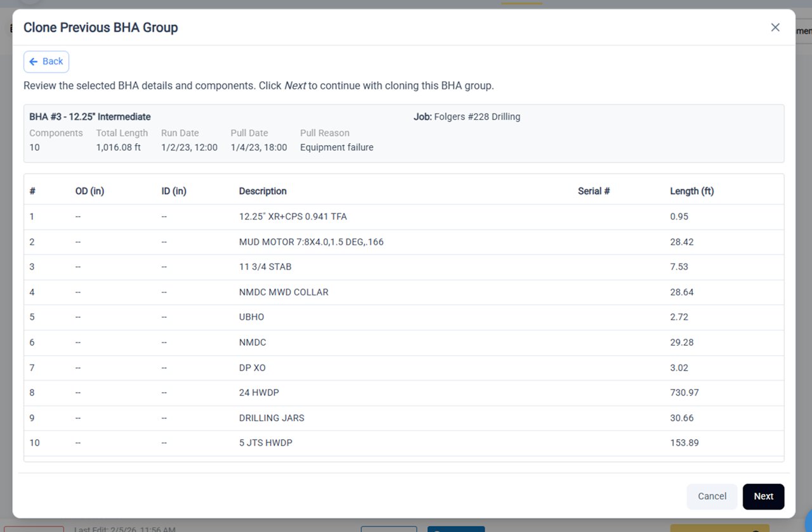The width and height of the screenshot is (812, 532).
Task: Click length value 28.64
Action: [x=682, y=292]
